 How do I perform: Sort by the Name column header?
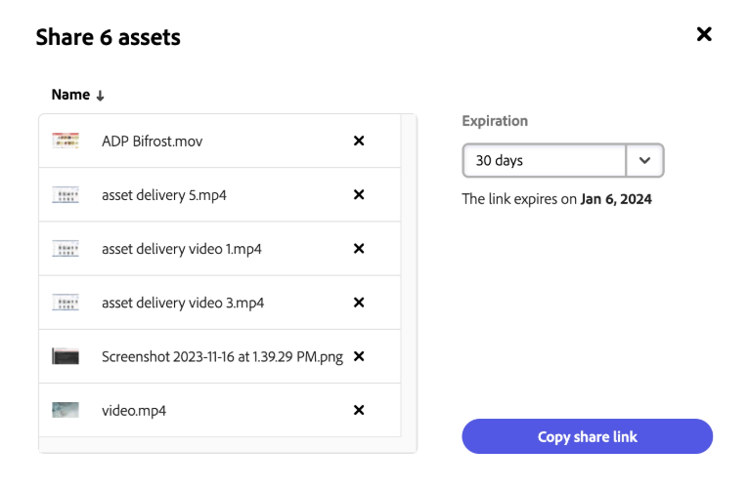pos(70,95)
